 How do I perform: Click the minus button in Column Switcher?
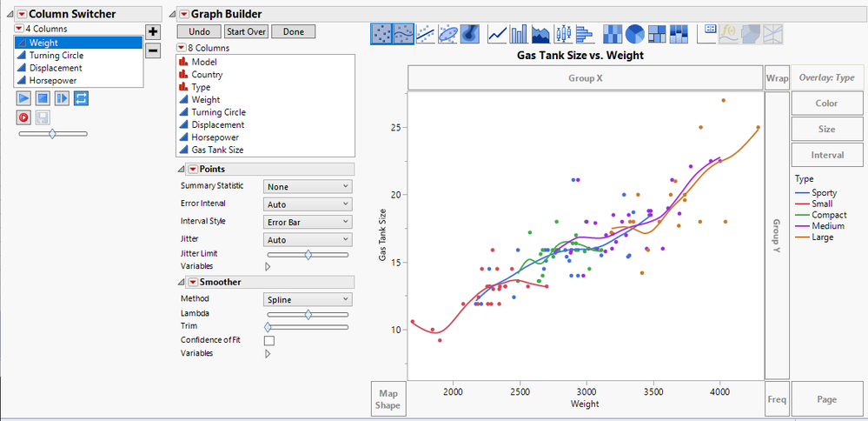[153, 51]
